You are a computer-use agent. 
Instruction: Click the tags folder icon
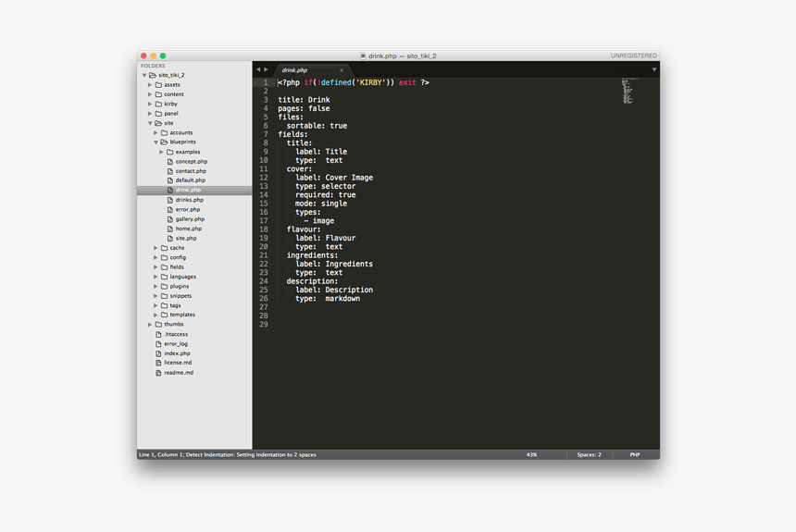[164, 305]
